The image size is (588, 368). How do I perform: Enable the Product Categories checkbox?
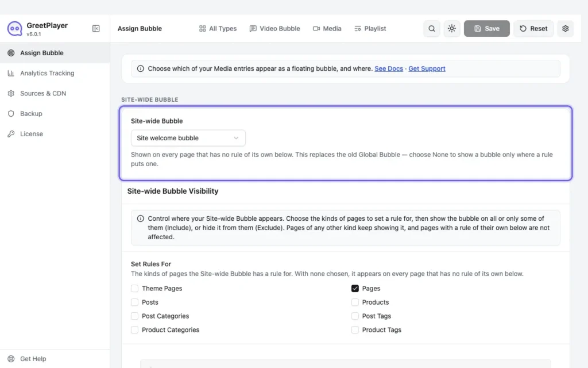tap(134, 330)
